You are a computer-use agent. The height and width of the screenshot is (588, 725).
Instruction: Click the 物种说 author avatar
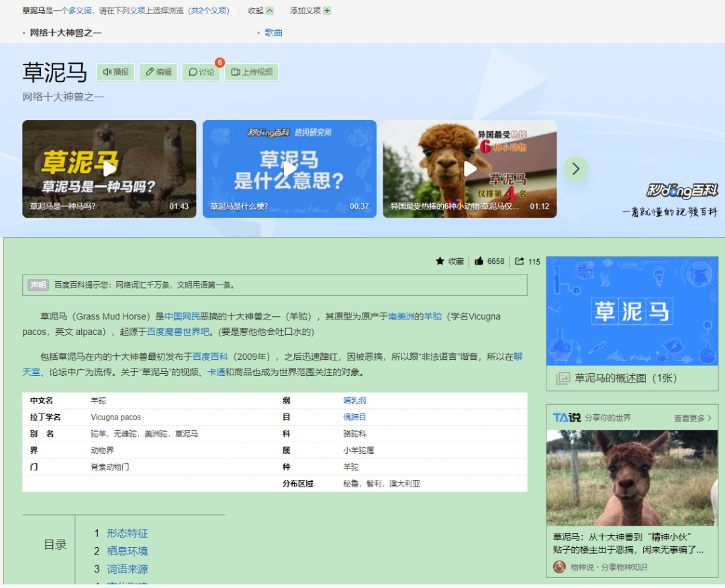(559, 567)
